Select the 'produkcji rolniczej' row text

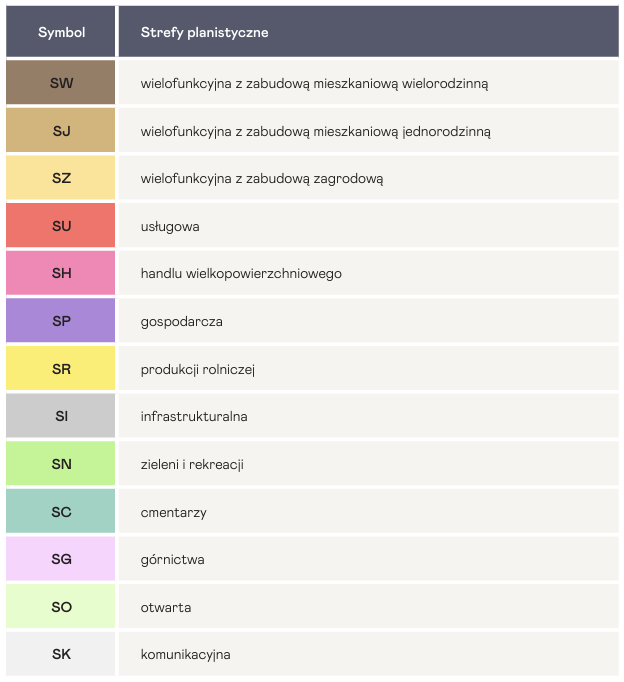198,369
